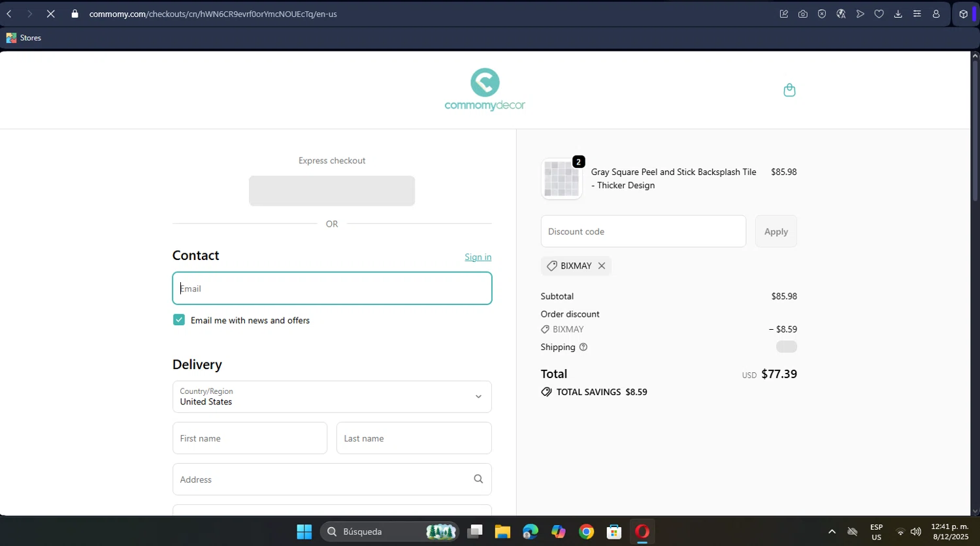
Task: Click the First name field
Action: point(250,438)
